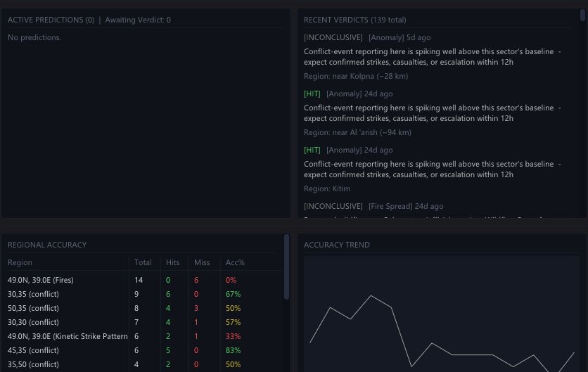Image resolution: width=588 pixels, height=372 pixels.
Task: Click the ACTIVE PREDICTIONS (0) heading
Action: (51, 20)
